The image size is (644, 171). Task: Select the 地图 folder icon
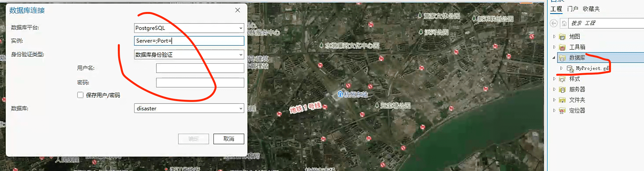coord(562,37)
